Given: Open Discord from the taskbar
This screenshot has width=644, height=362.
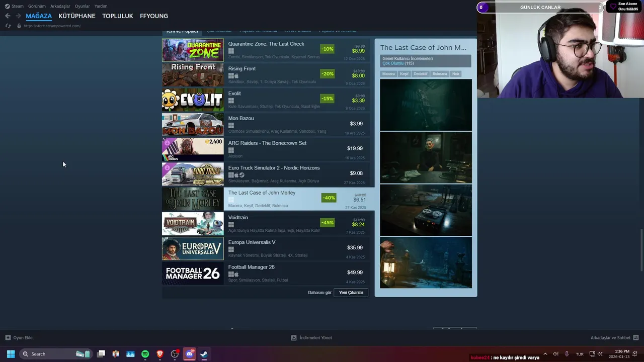Looking at the screenshot, I should pyautogui.click(x=190, y=354).
